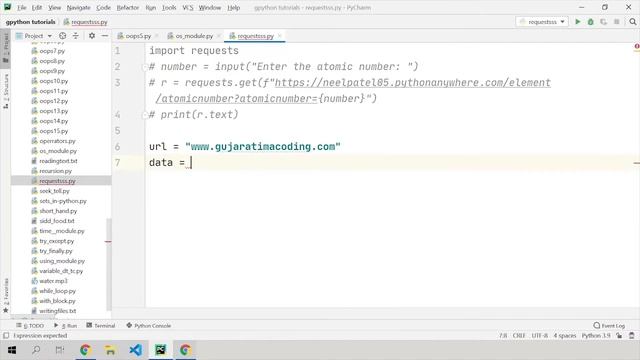Image resolution: width=640 pixels, height=360 pixels.
Task: Select sidd_food.txt in the project tree
Action: [57, 221]
